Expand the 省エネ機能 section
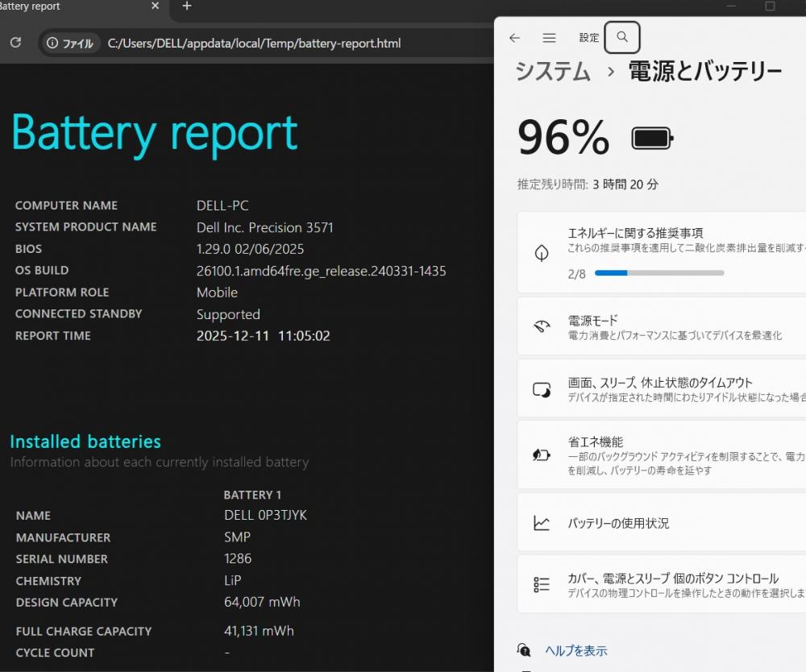Viewport: 806px width, 672px height. (662, 455)
